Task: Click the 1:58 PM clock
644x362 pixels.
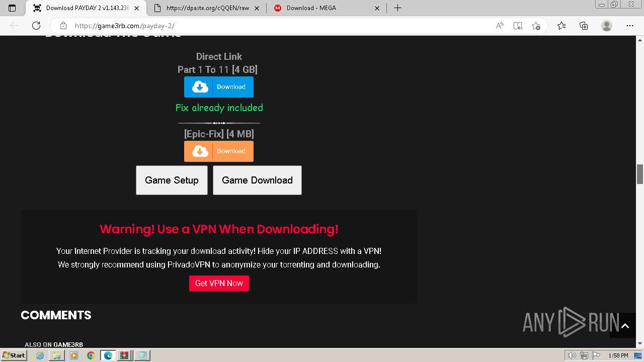Action: [x=618, y=355]
